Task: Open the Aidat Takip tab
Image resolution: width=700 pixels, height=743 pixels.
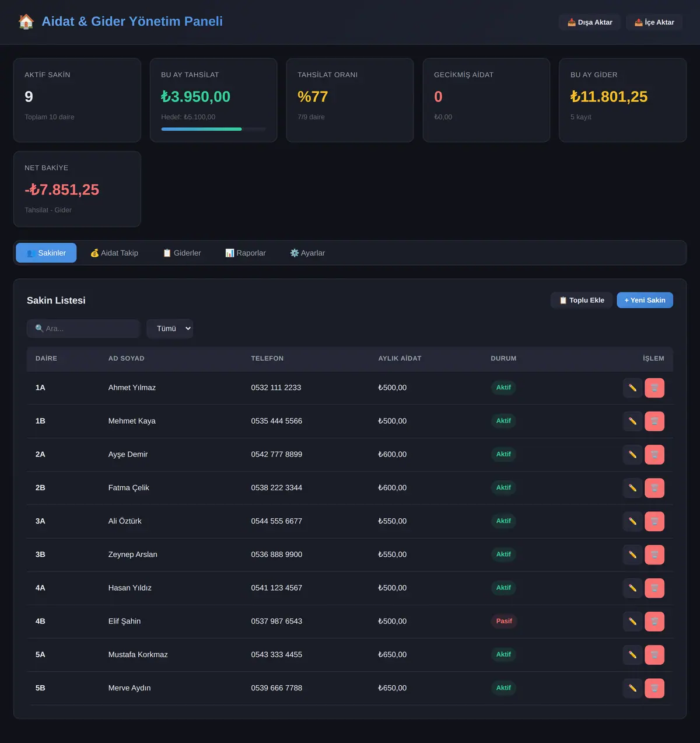Action: pos(114,253)
